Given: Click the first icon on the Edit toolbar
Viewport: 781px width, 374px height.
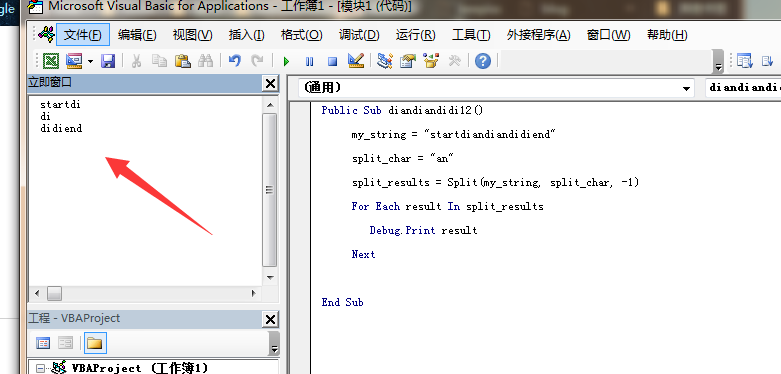Looking at the screenshot, I should point(745,61).
